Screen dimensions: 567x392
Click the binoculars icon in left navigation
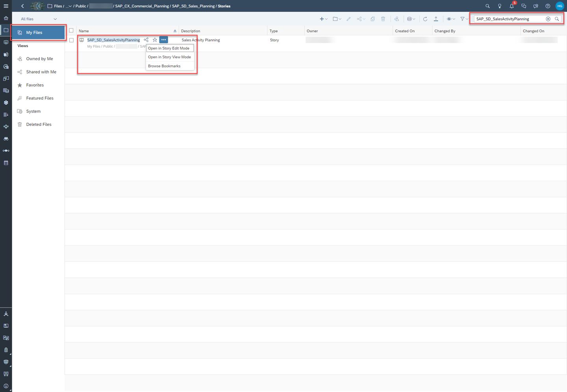point(6,139)
